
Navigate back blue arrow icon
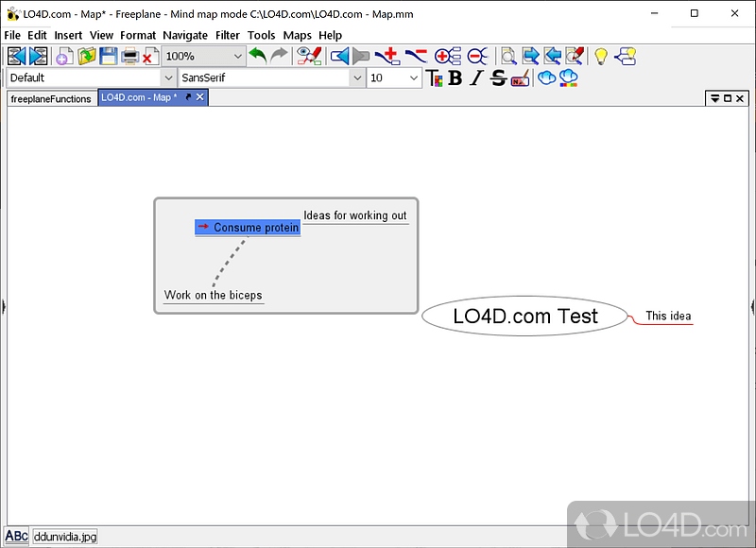click(340, 56)
